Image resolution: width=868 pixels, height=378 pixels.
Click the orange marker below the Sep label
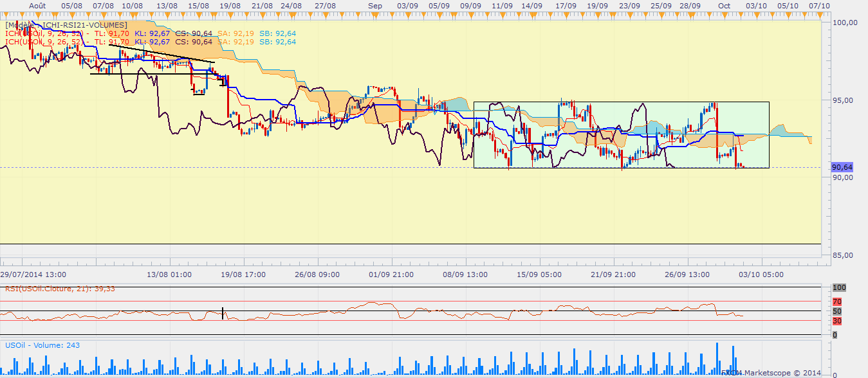pos(374,14)
